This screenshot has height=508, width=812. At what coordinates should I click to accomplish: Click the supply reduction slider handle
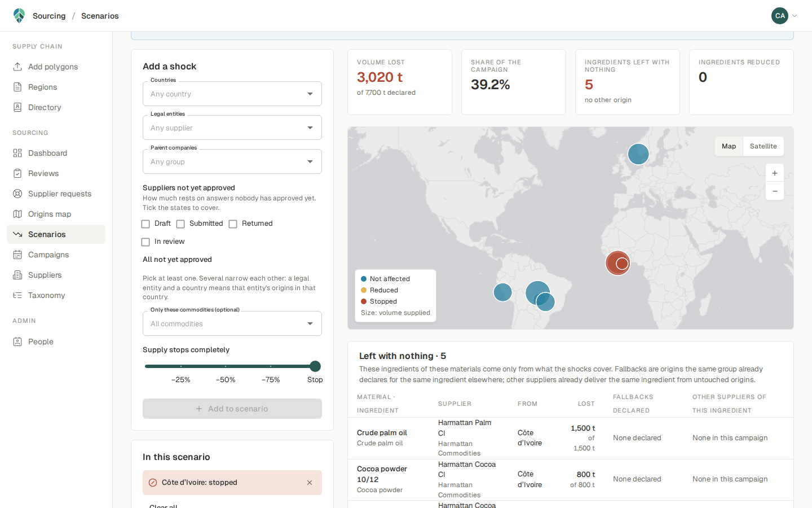point(315,366)
